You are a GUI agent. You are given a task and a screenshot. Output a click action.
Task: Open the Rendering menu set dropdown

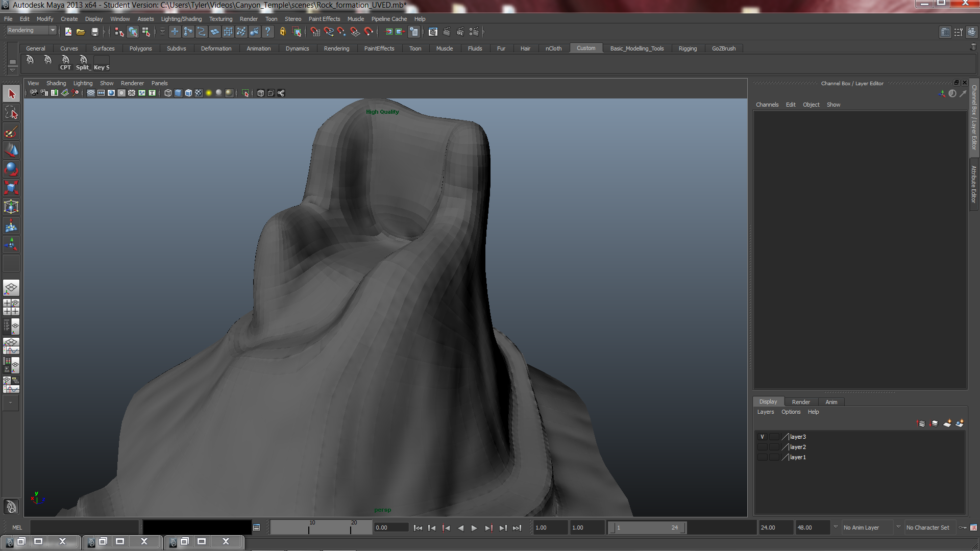(31, 31)
